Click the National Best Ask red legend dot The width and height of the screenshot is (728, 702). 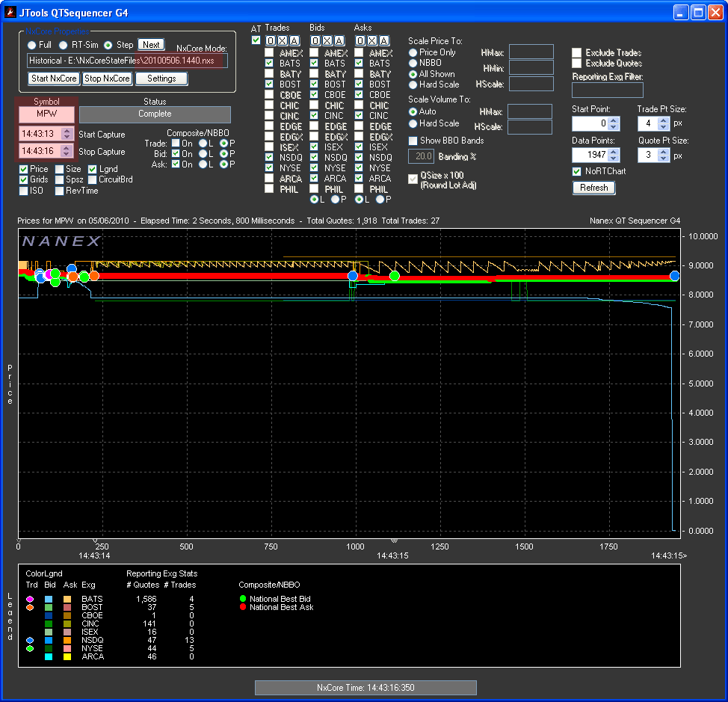point(243,607)
